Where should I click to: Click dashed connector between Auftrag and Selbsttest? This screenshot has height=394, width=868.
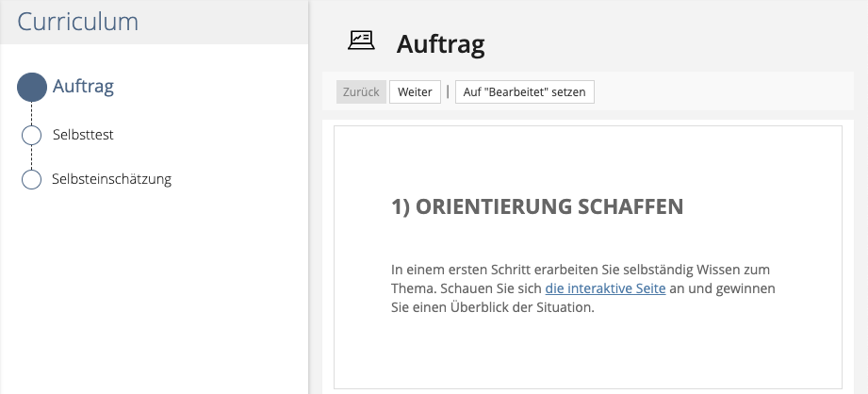pyautogui.click(x=31, y=113)
